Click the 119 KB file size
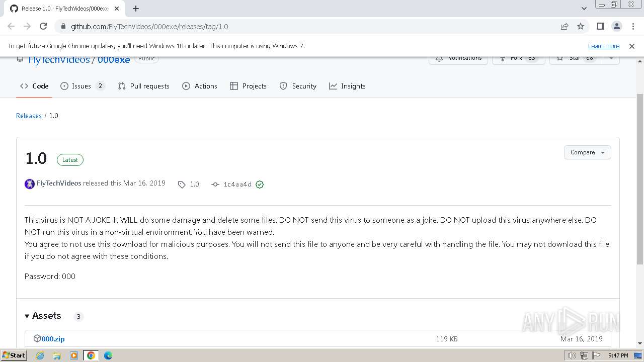The height and width of the screenshot is (362, 644). point(447,339)
